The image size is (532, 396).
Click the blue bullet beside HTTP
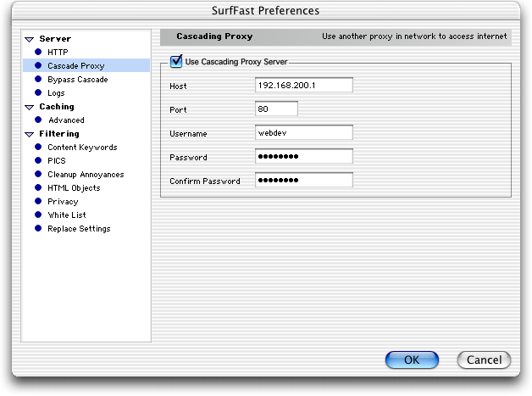38,52
